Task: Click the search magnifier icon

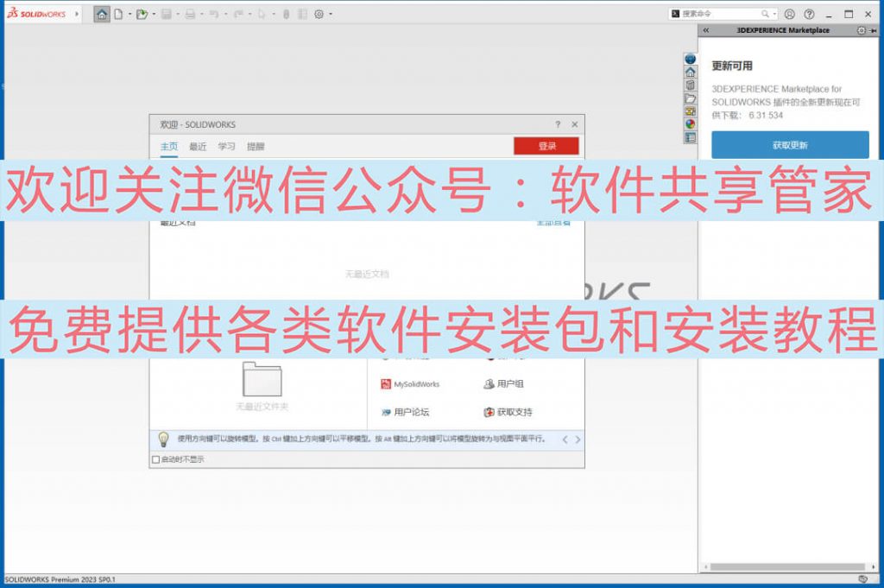Action: (x=765, y=14)
